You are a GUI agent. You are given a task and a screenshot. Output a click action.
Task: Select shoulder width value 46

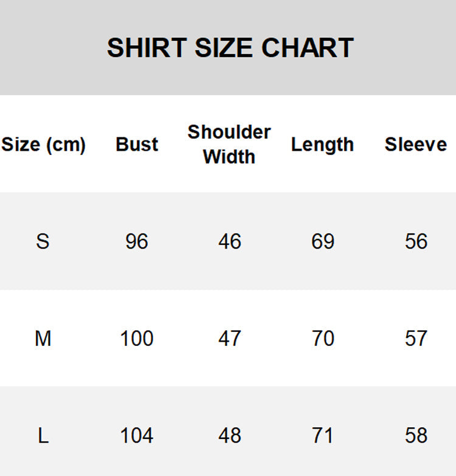pos(230,241)
